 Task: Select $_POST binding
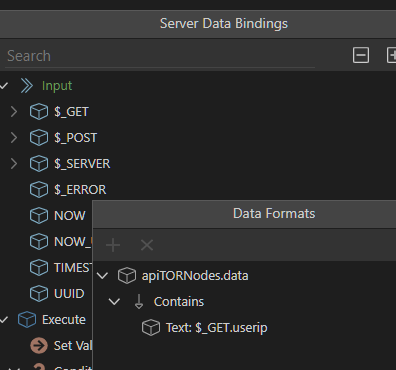76,138
